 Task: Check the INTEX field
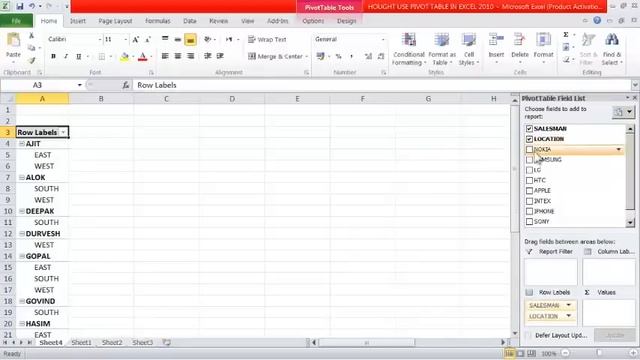[529, 201]
